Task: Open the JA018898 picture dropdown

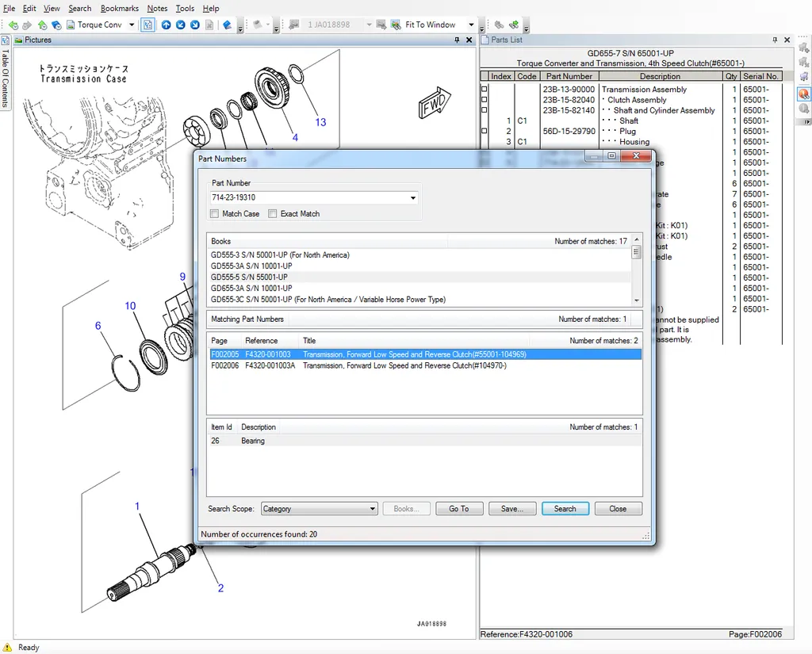Action: tap(369, 25)
